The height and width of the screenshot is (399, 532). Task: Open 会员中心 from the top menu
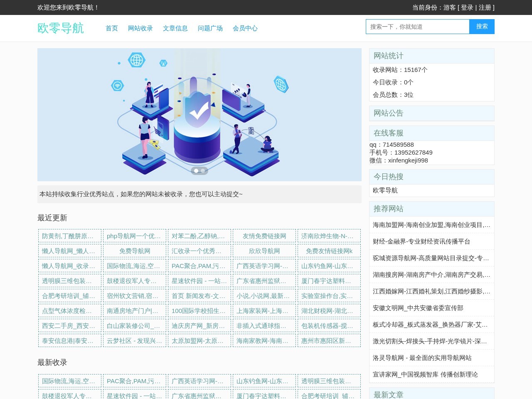click(245, 28)
